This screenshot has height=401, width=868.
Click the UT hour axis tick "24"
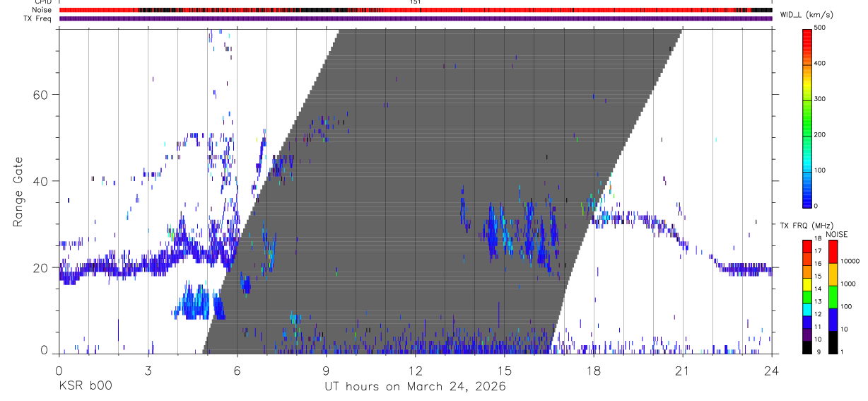[772, 369]
